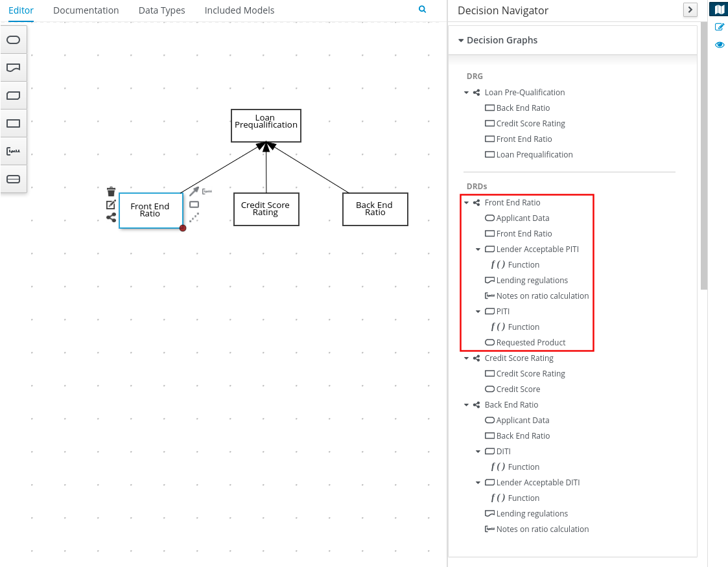Open the Data Types tab

tap(161, 10)
